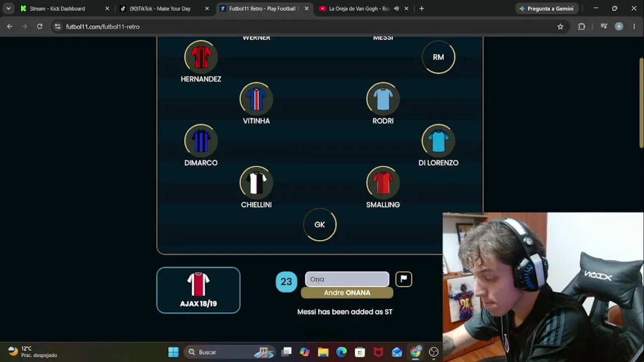This screenshot has width=644, height=362.
Task: Click the Chrome icon on the taskbar
Action: [x=415, y=352]
